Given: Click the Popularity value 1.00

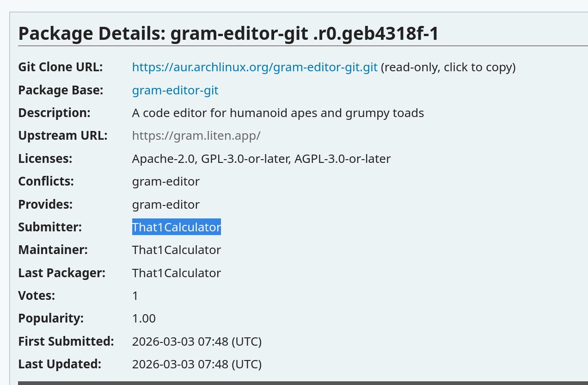Looking at the screenshot, I should pyautogui.click(x=144, y=318).
